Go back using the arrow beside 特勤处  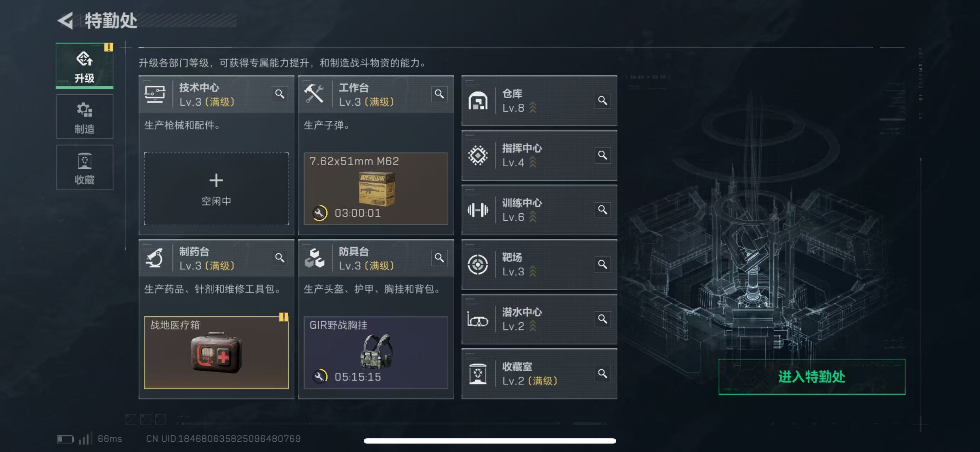(x=66, y=20)
